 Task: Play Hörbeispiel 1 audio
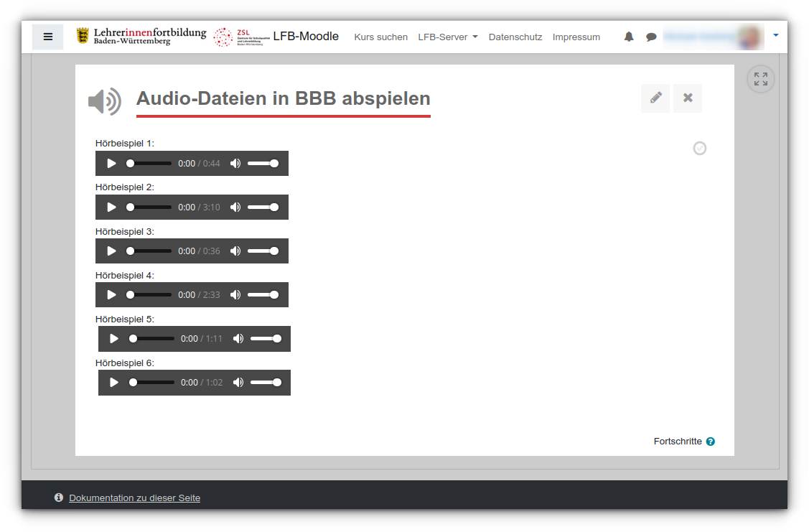[111, 164]
